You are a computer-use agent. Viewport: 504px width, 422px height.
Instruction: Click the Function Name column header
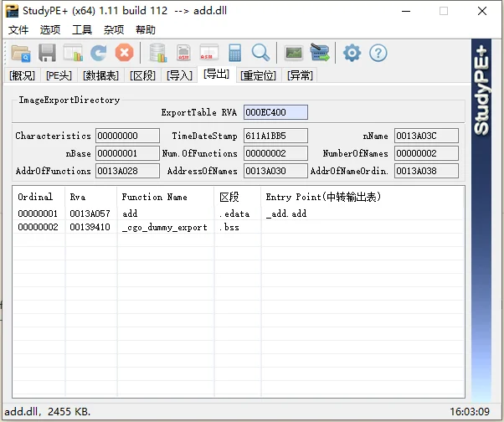click(166, 197)
